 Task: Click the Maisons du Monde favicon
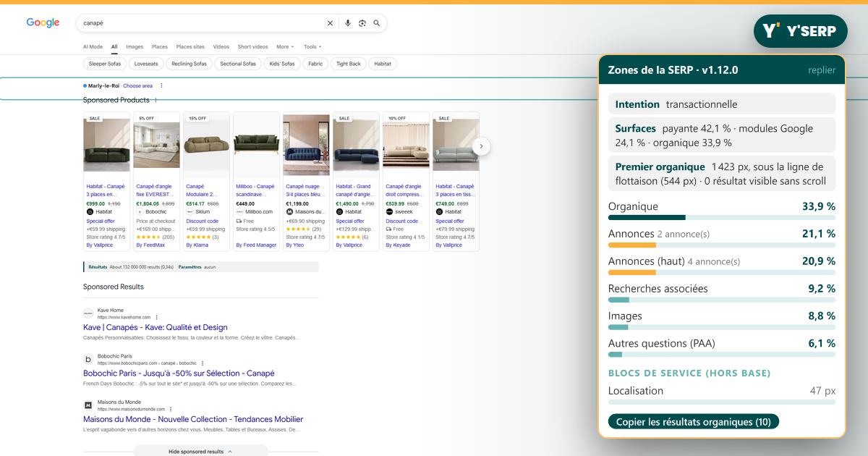point(88,405)
